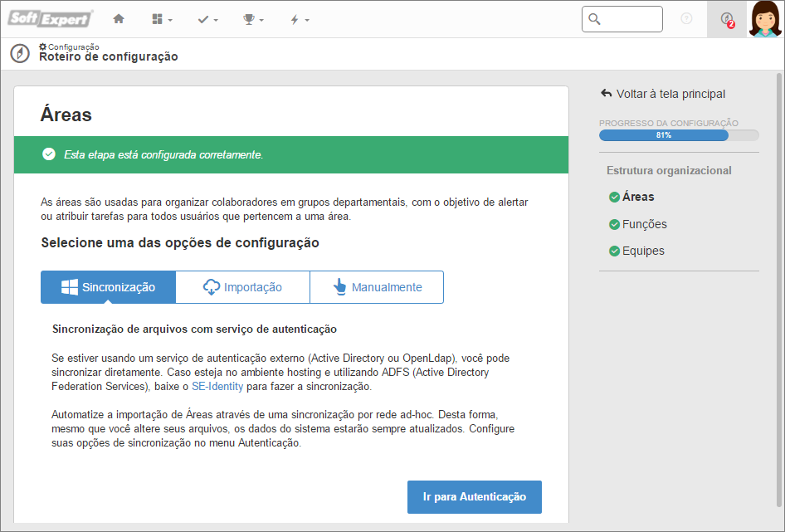Click the Áreas page title
The image size is (785, 532).
coord(66,115)
